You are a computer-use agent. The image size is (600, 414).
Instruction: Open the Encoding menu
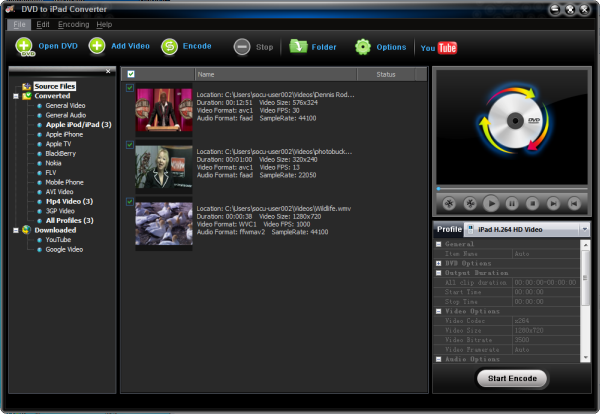pos(73,24)
